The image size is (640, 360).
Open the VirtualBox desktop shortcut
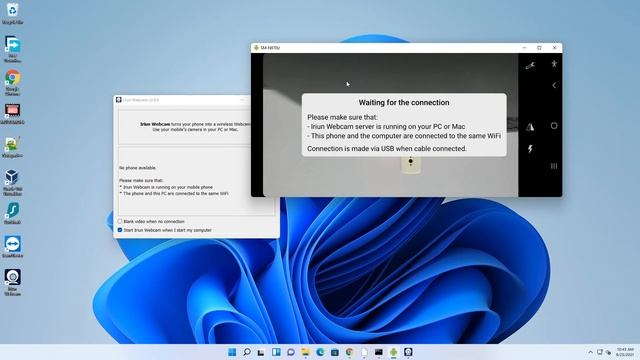coord(13,182)
